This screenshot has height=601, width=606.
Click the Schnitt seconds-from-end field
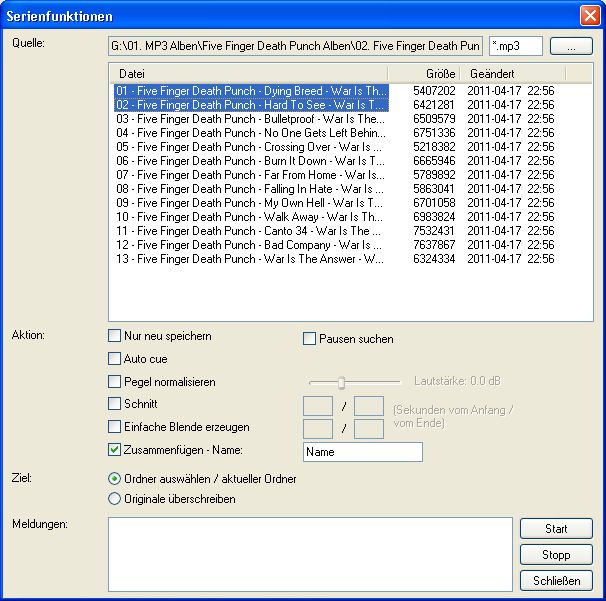click(369, 405)
